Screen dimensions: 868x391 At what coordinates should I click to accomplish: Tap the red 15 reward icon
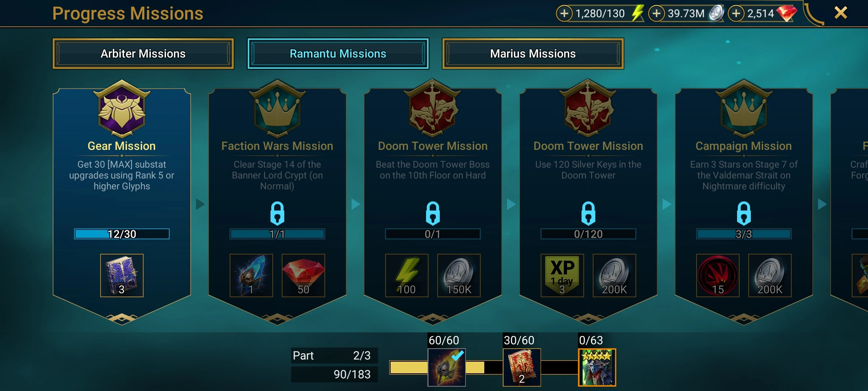tap(718, 276)
